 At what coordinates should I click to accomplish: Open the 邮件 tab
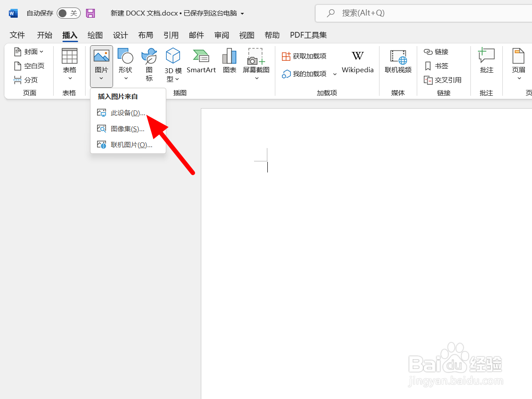(196, 35)
